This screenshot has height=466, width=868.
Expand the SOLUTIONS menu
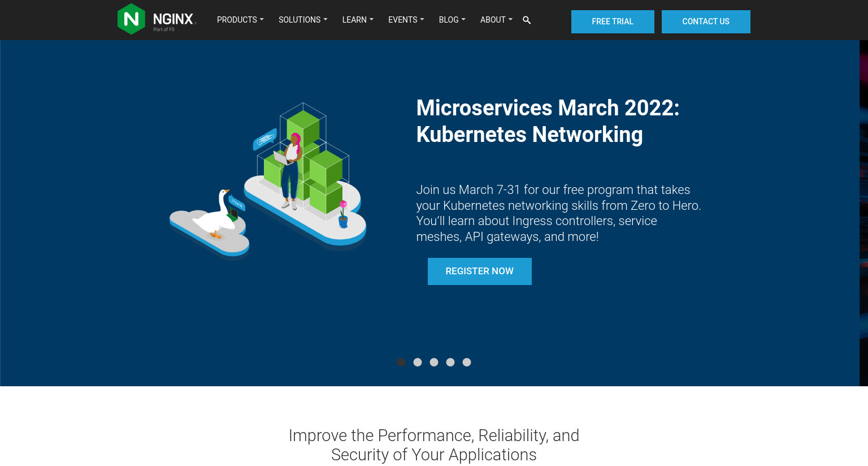pyautogui.click(x=303, y=20)
